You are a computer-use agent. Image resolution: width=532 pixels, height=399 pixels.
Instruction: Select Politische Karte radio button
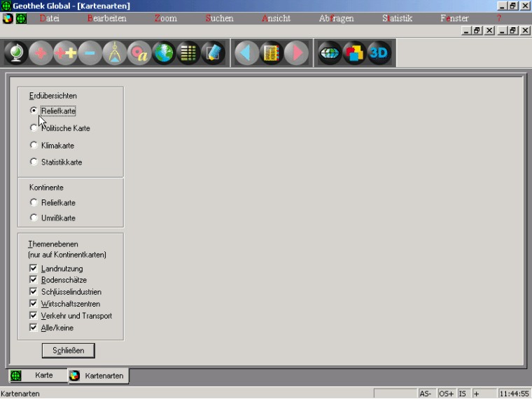[34, 128]
